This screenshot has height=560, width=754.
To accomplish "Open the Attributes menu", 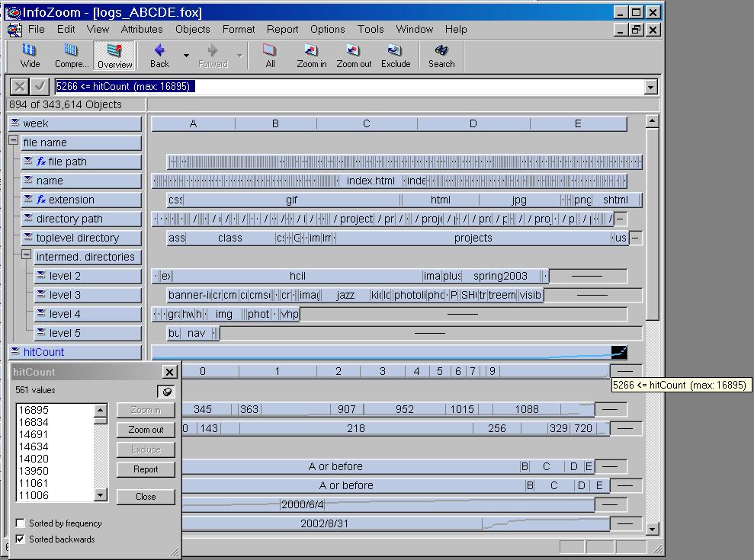I will coord(142,29).
